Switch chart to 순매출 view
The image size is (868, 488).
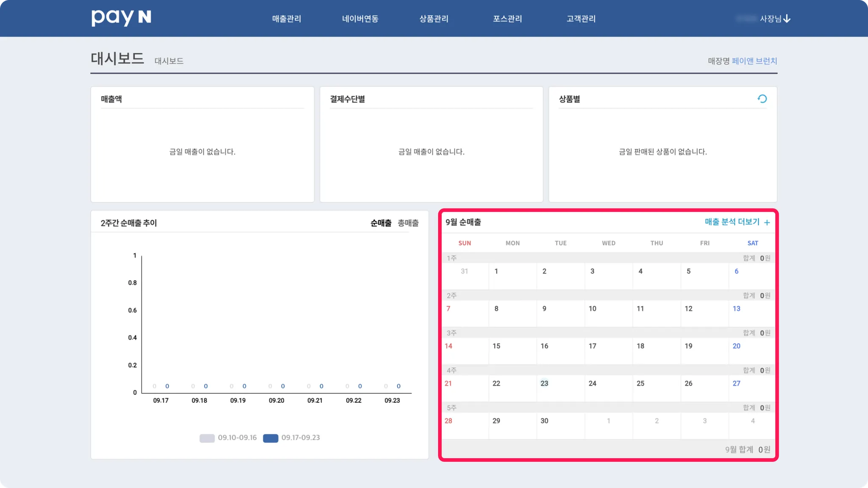381,223
